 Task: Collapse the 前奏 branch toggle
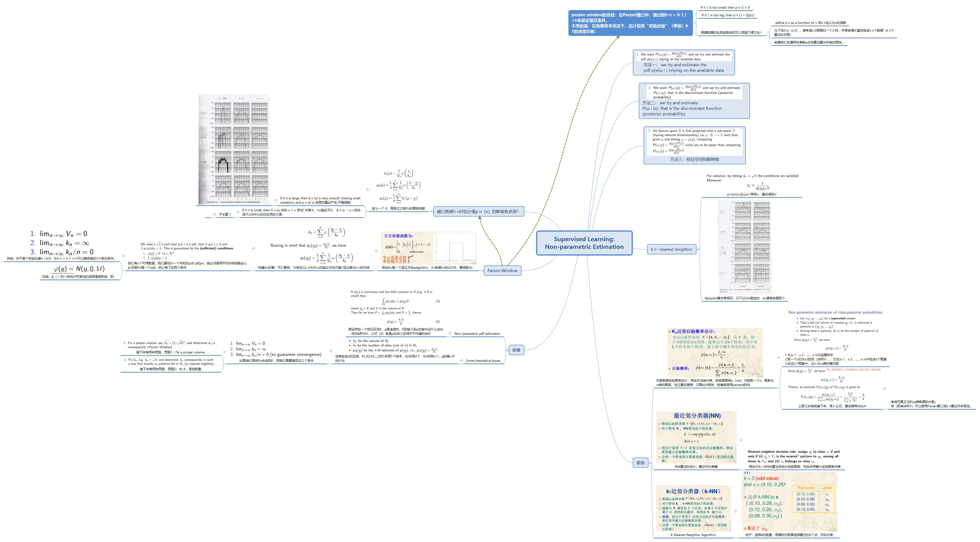click(x=507, y=350)
